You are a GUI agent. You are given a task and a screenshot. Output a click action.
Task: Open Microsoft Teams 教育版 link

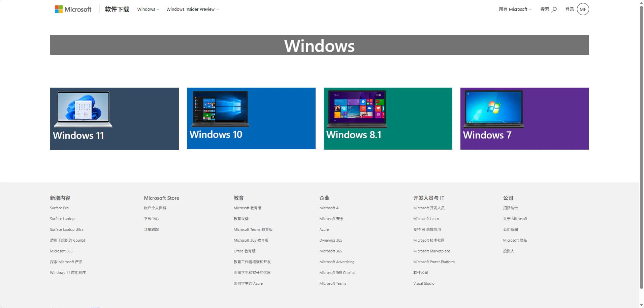[x=253, y=229]
